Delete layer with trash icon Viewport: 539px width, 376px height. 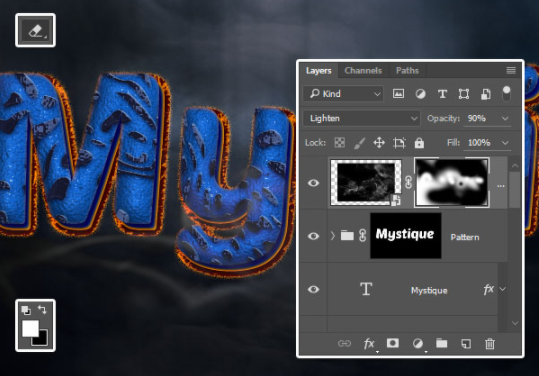pyautogui.click(x=490, y=343)
